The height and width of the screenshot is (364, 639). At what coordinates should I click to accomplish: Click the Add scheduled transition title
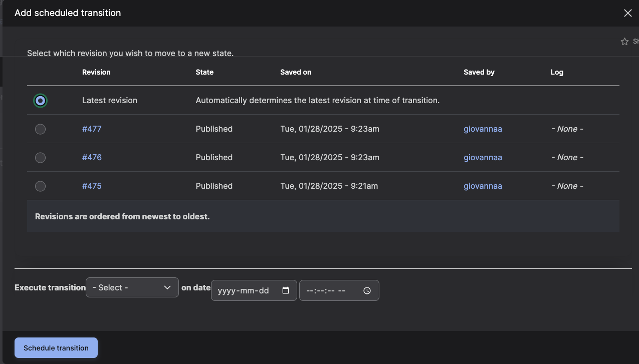68,13
